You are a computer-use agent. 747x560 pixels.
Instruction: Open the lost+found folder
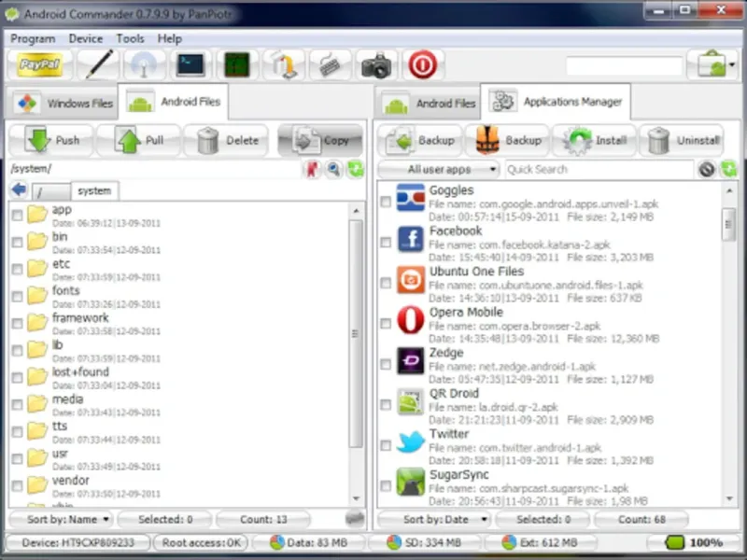tap(80, 371)
